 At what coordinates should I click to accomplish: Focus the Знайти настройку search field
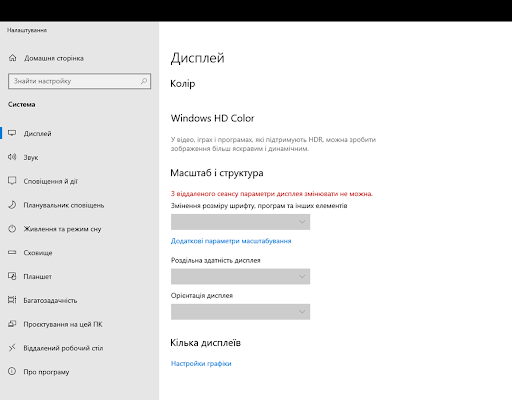(79, 81)
